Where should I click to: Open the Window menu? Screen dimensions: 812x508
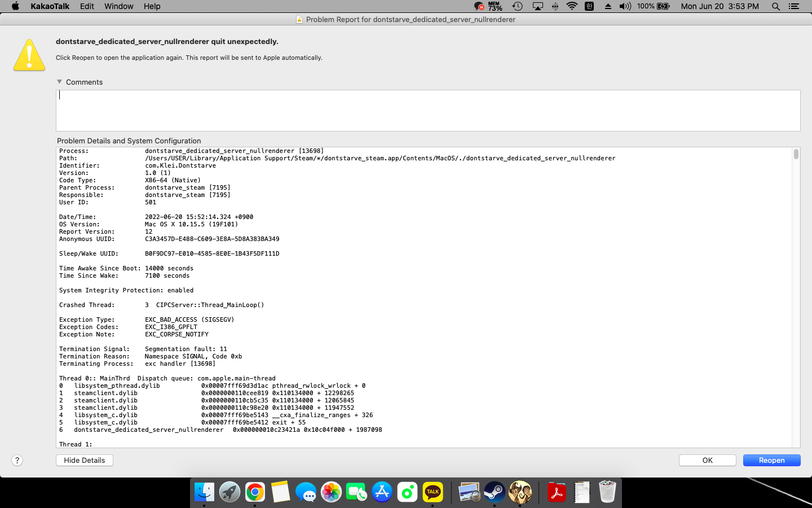coord(118,6)
